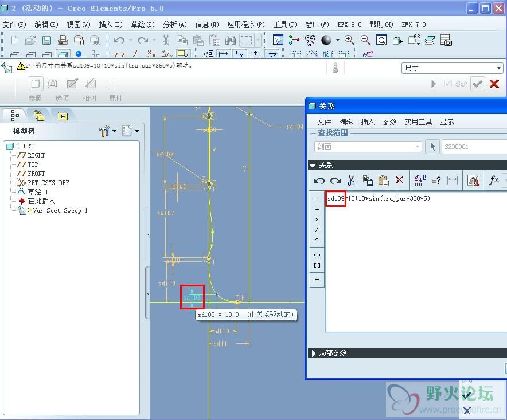The image size is (507, 420).
Task: Insert equals sign in Relations editor
Action: pyautogui.click(x=317, y=280)
